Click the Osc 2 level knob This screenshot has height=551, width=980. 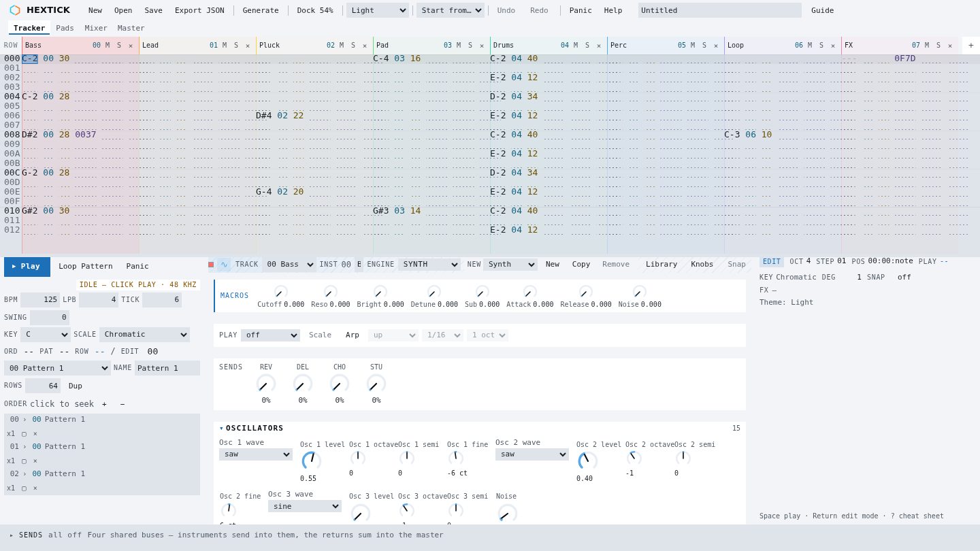pos(587,461)
